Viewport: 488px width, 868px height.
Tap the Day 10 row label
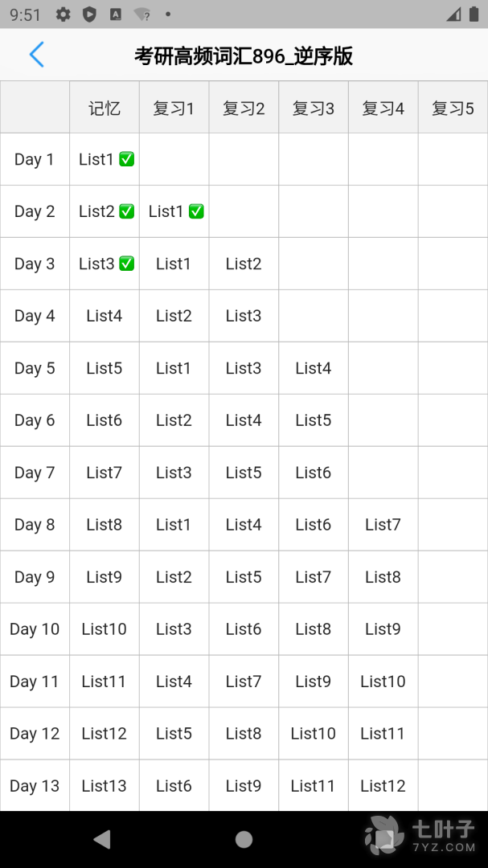click(35, 629)
